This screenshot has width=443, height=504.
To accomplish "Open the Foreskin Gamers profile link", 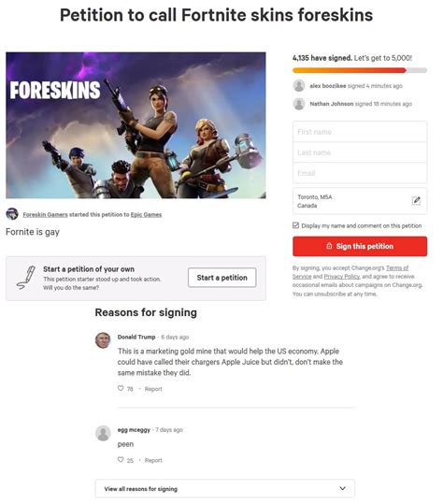I will coord(45,214).
